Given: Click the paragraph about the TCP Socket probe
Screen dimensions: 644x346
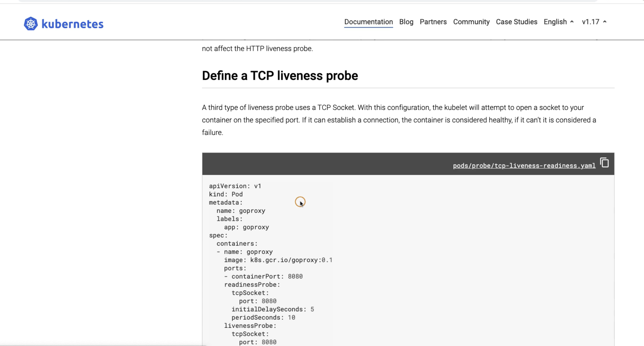Looking at the screenshot, I should point(399,120).
